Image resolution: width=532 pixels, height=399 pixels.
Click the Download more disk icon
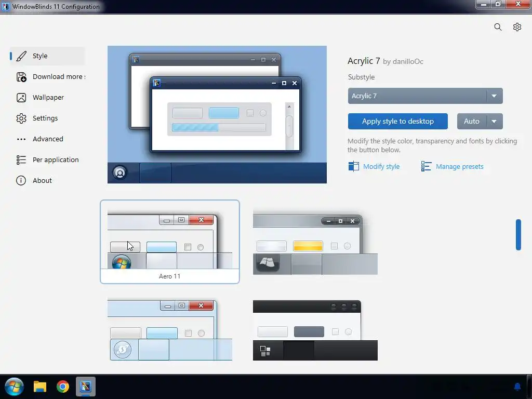pyautogui.click(x=21, y=77)
